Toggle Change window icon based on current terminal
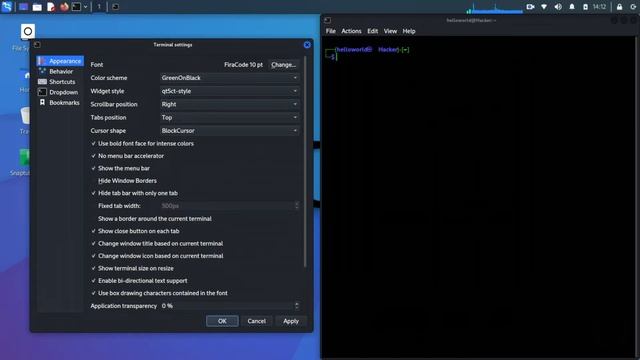The image size is (640, 360). (x=157, y=256)
